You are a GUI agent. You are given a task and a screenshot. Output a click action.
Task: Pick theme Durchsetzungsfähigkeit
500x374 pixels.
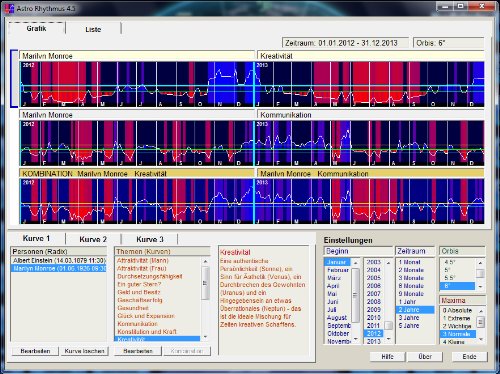tap(150, 276)
